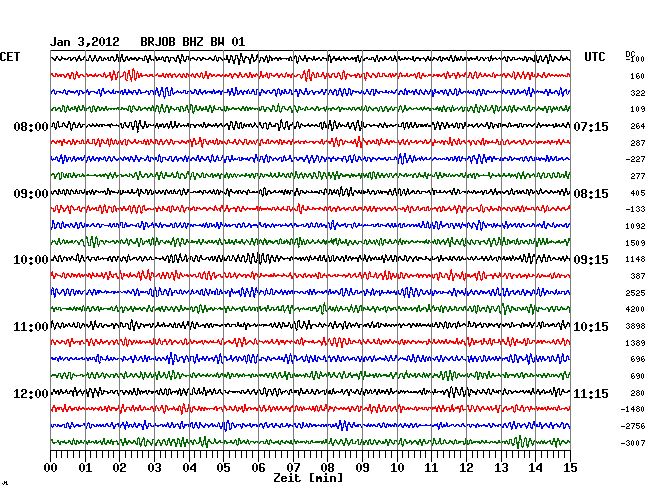Select the 12:00 CET time label
This screenshot has height=494, width=650.
[x=31, y=394]
